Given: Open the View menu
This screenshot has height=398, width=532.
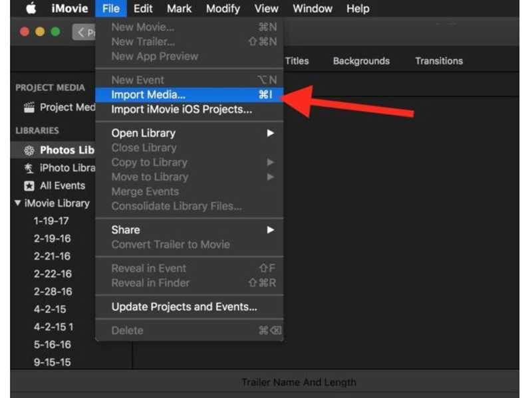Looking at the screenshot, I should 267,8.
